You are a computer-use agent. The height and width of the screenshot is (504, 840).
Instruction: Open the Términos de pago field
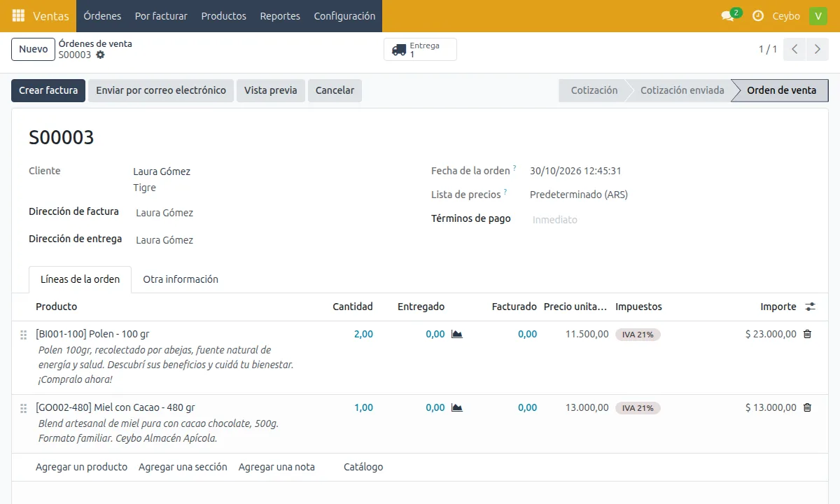tap(672, 220)
